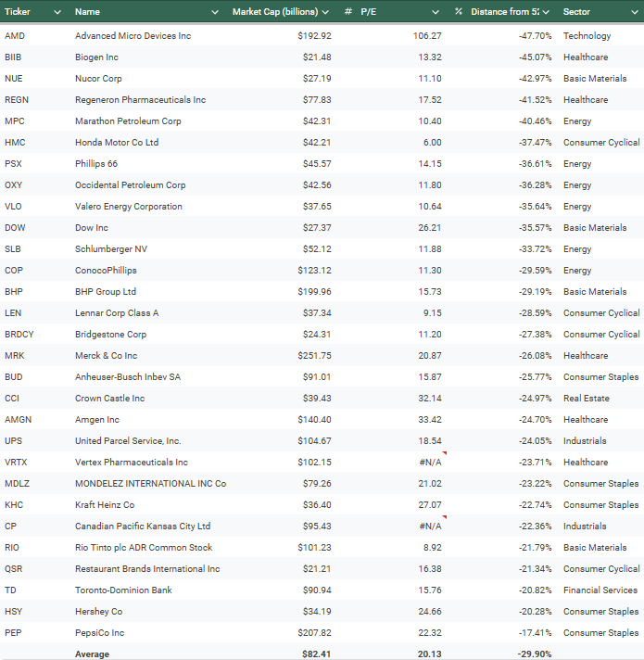Click Crown Castle Inc P/E 32.14
The image size is (644, 660).
[430, 399]
